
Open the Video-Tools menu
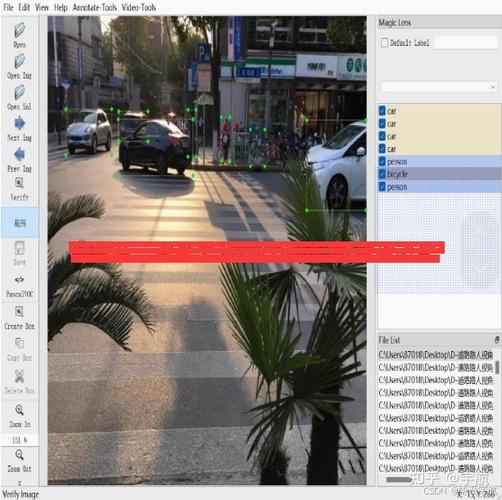coord(139,7)
